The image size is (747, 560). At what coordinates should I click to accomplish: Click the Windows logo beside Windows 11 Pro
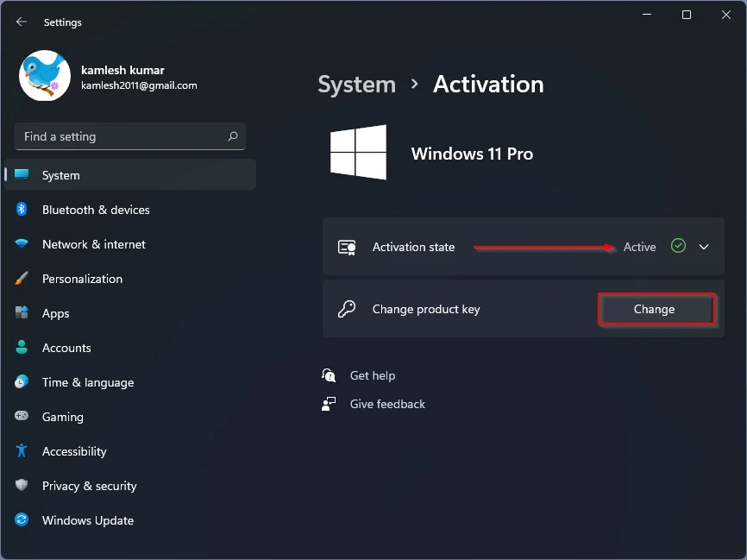358,153
